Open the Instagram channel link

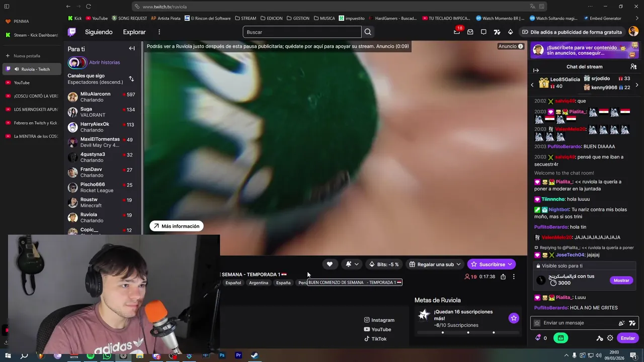(x=379, y=320)
